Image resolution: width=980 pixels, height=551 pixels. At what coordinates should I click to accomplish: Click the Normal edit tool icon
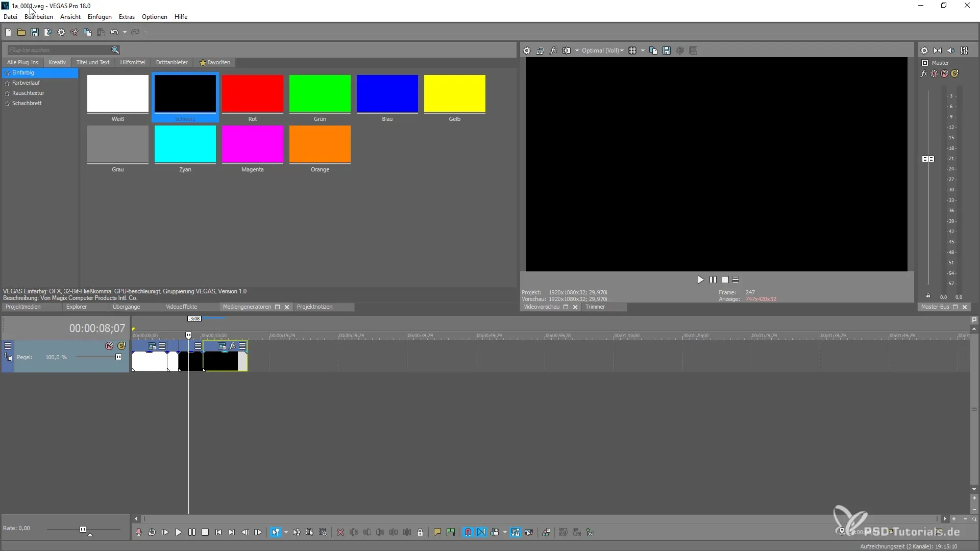[x=276, y=532]
